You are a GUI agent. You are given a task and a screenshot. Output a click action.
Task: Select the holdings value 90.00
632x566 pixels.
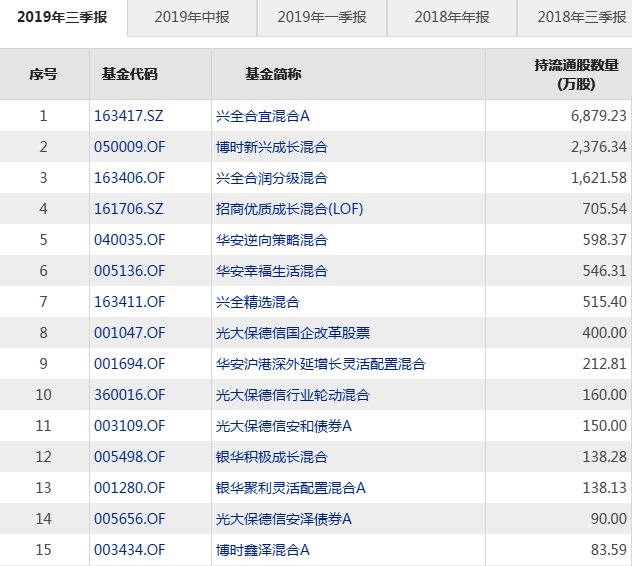point(609,519)
